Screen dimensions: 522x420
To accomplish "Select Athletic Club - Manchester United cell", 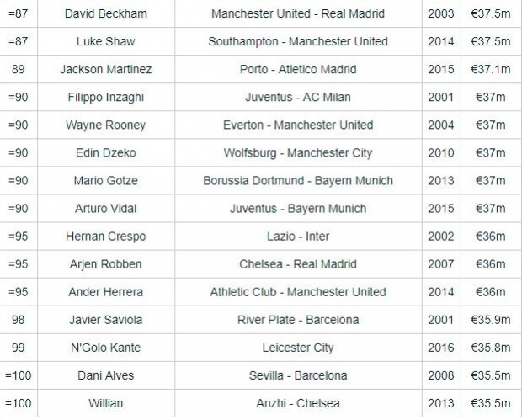I will point(297,291).
